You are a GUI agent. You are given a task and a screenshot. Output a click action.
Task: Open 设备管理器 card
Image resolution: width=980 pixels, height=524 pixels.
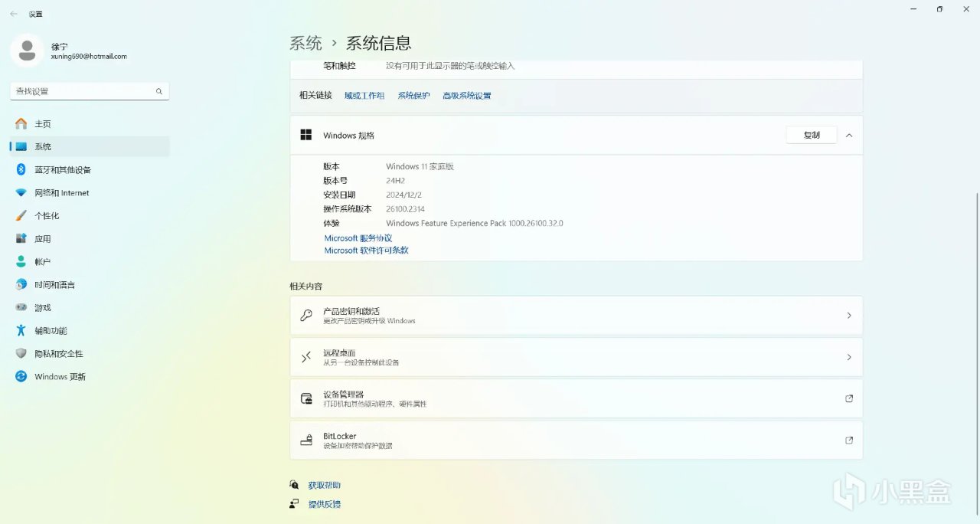tap(577, 398)
